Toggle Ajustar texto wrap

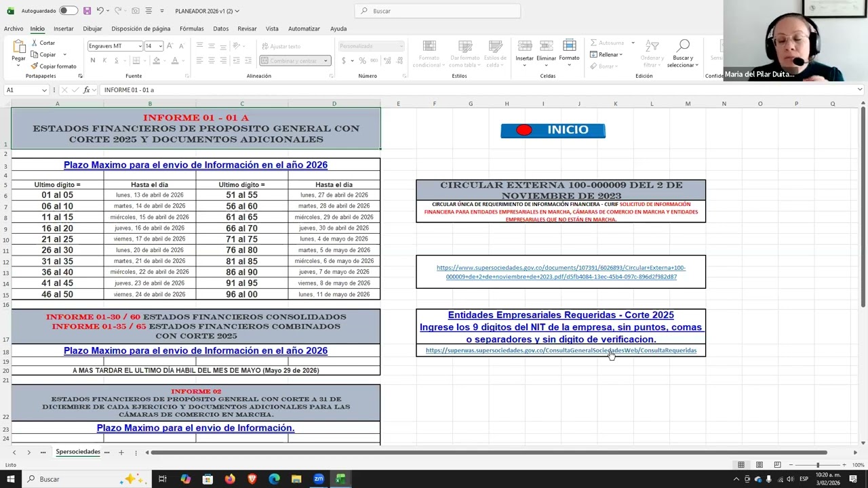281,46
